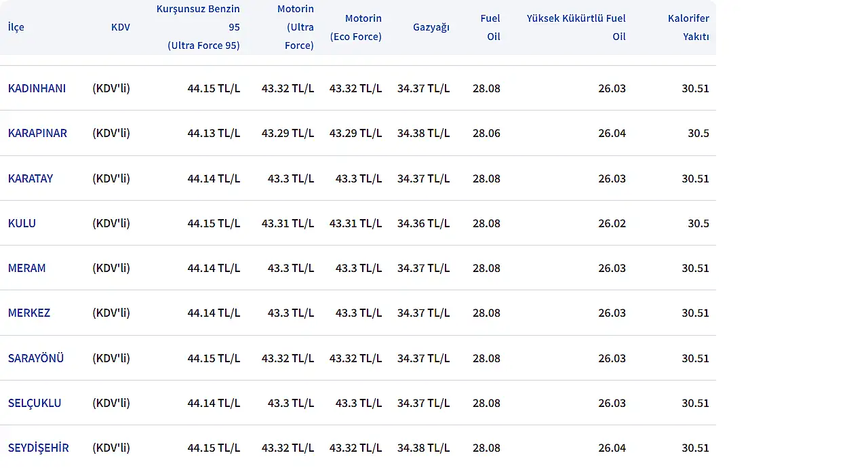Open the SEYDİŞEHİR district link
Viewport: 868px width, 468px height.
point(39,448)
